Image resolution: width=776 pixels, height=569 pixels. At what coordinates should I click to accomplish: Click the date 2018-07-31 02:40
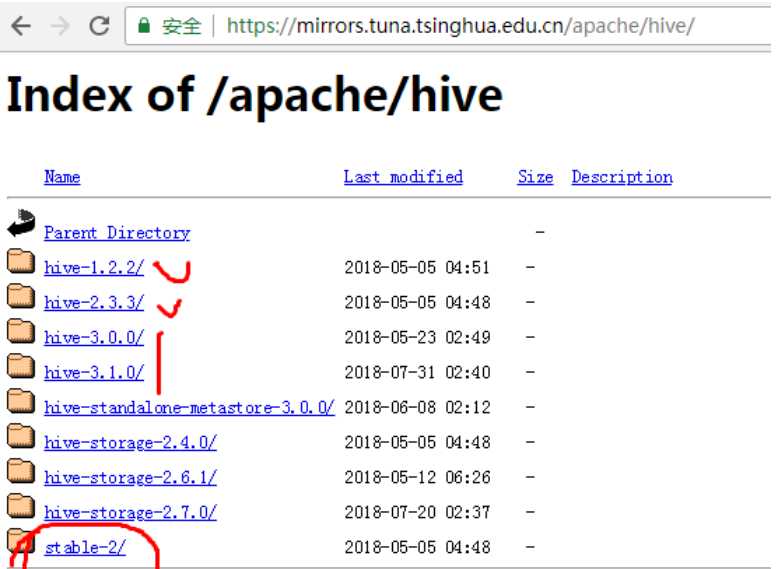(417, 372)
